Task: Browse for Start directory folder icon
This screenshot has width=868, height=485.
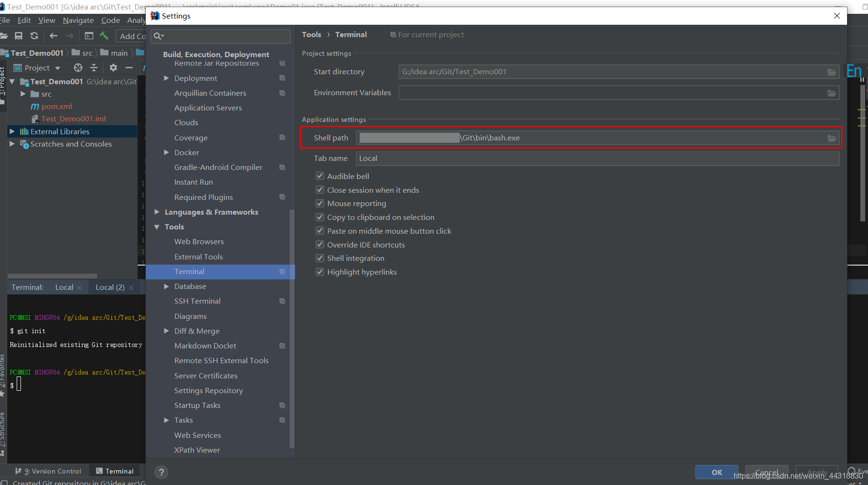Action: [x=832, y=72]
